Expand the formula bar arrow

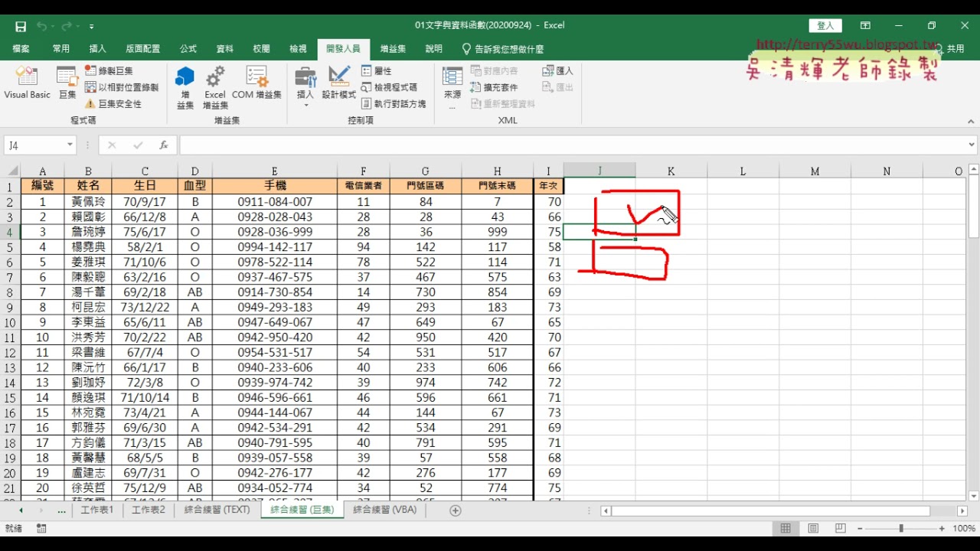tap(972, 145)
